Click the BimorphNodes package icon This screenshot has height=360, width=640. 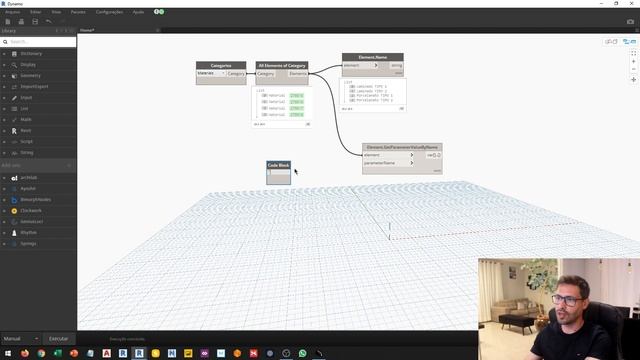pos(14,200)
